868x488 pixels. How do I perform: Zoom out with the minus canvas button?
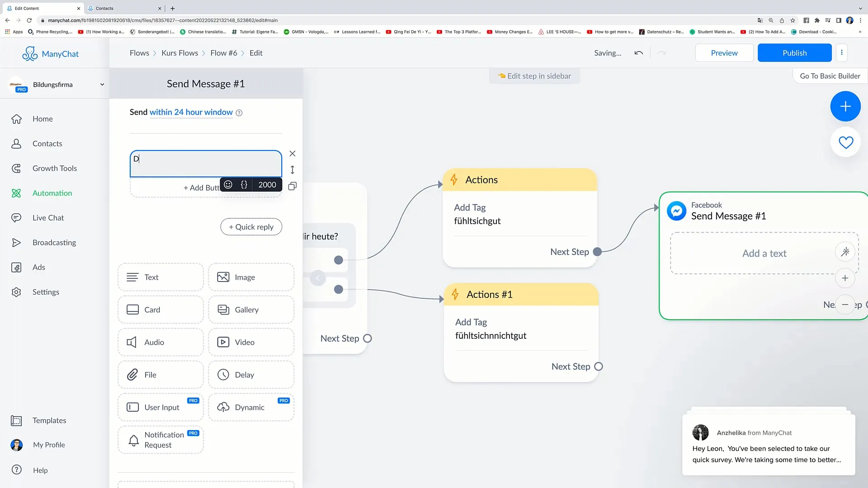pyautogui.click(x=845, y=305)
